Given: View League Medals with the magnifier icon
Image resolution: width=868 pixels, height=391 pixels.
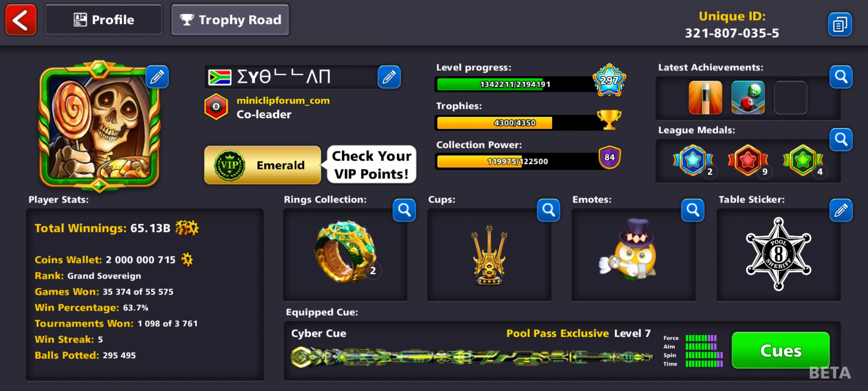Looking at the screenshot, I should point(841,139).
